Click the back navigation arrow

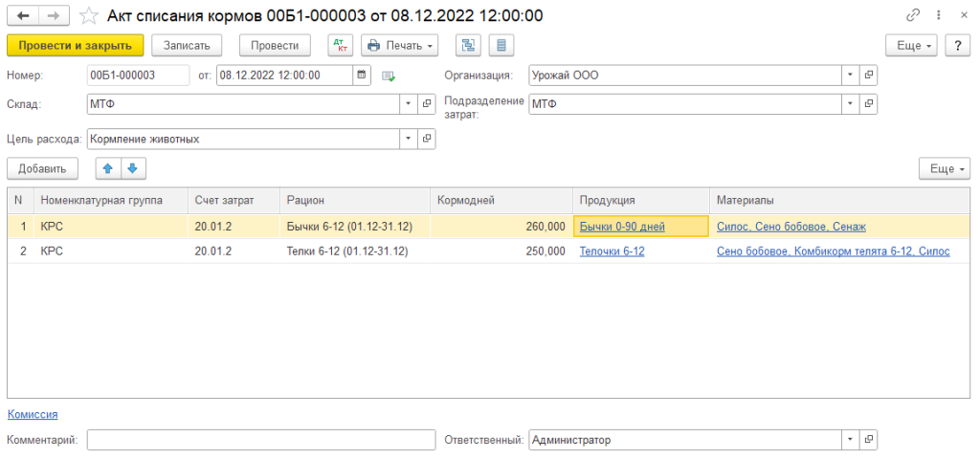point(23,16)
